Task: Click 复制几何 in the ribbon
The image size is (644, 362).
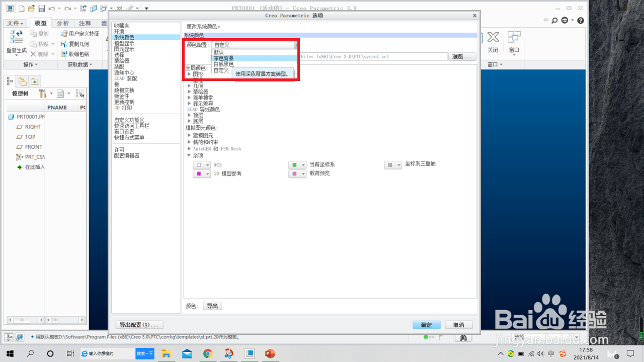Action: pos(74,44)
